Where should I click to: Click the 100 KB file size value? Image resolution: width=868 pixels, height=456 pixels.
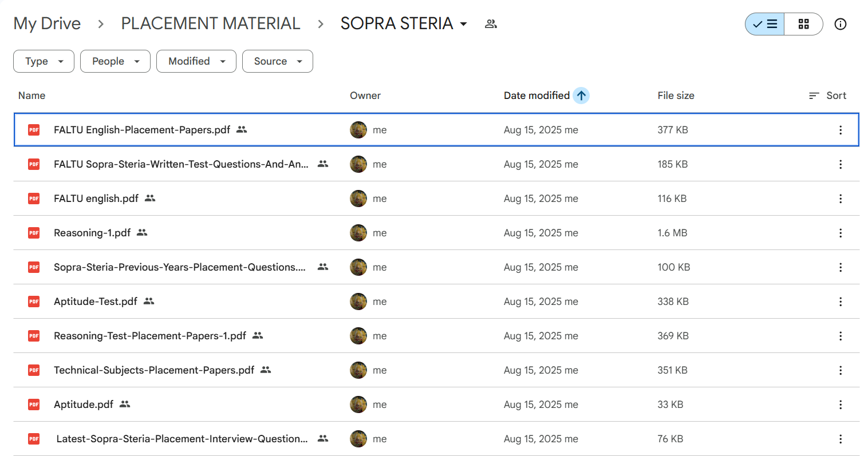(674, 267)
